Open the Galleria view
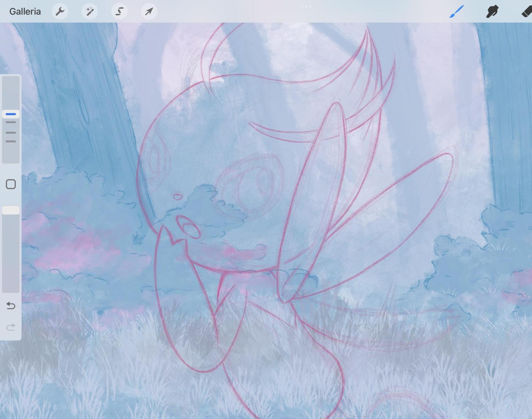This screenshot has width=532, height=419. tap(25, 11)
